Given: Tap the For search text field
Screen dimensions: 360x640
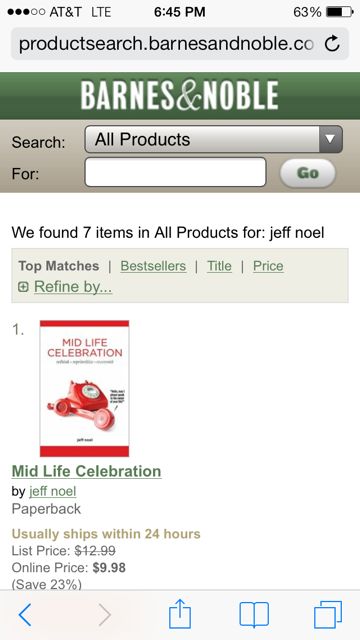Looking at the screenshot, I should (x=176, y=172).
